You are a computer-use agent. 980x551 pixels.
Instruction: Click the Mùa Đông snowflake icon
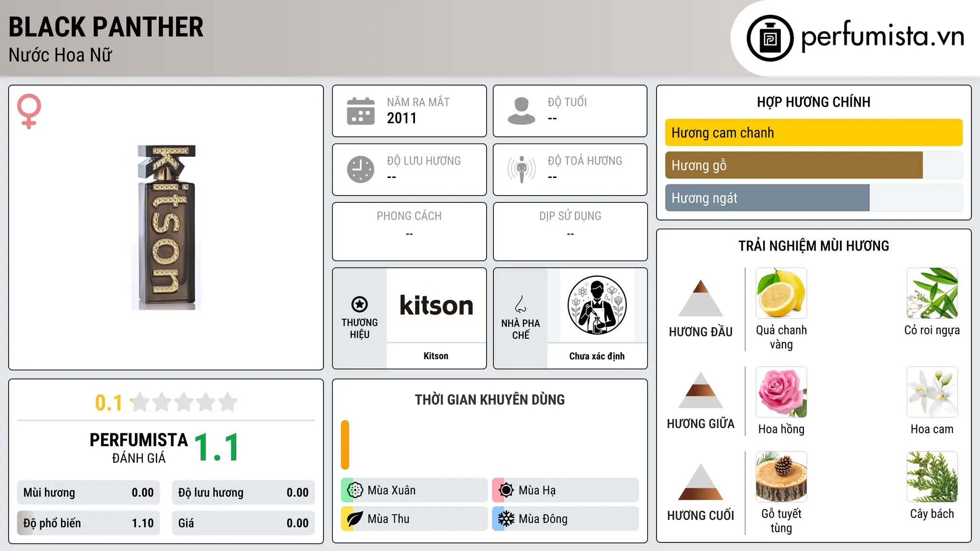tap(506, 519)
